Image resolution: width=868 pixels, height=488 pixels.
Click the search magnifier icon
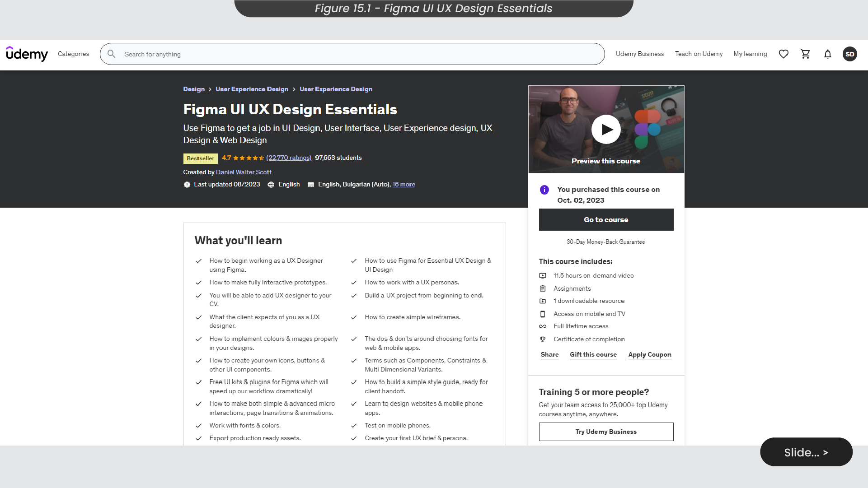tap(111, 54)
